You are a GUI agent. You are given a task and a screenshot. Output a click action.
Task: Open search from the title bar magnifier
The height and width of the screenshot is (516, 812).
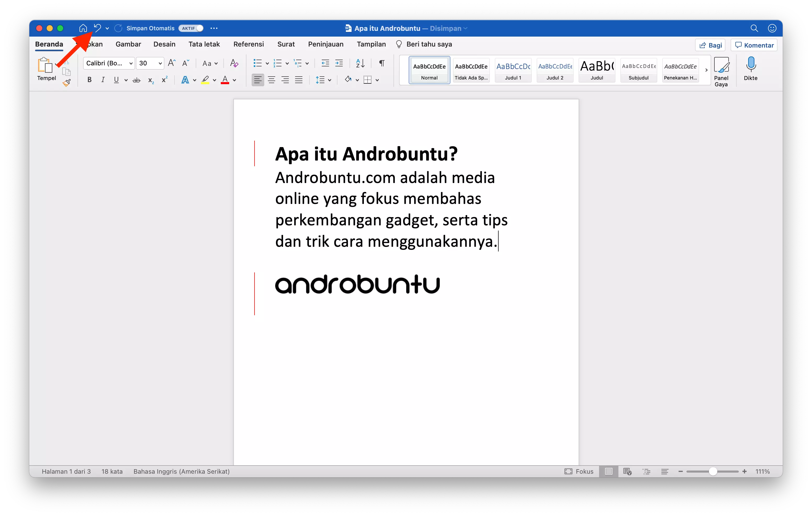point(754,28)
